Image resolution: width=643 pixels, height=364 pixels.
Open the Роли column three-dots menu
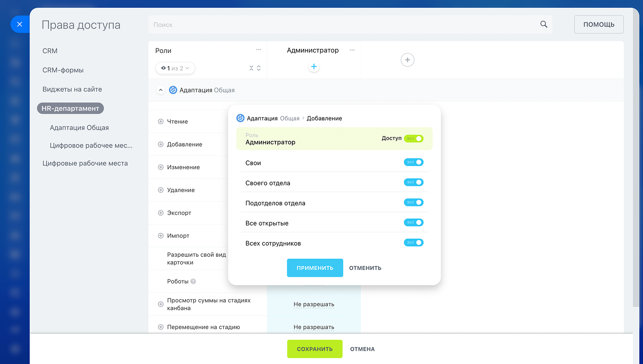tap(258, 50)
